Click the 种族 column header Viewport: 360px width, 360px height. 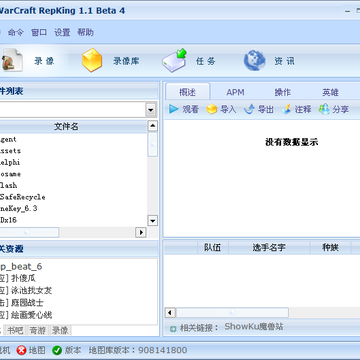(x=330, y=248)
